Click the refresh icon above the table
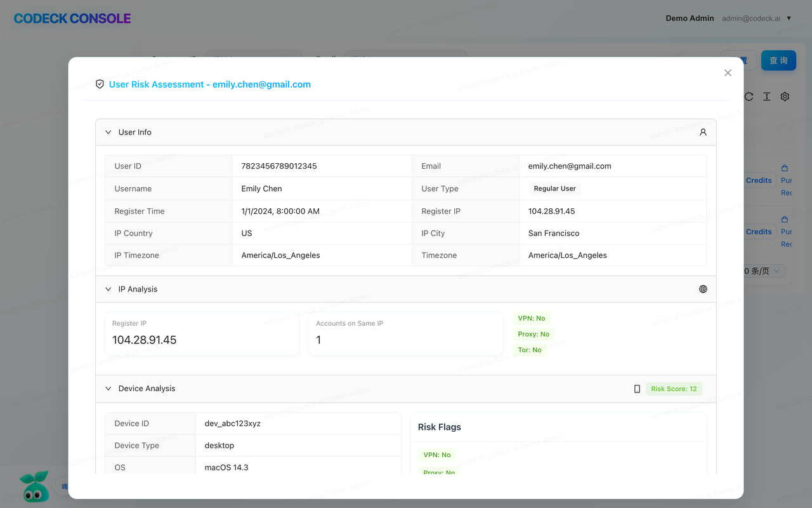The height and width of the screenshot is (508, 812). pyautogui.click(x=749, y=97)
